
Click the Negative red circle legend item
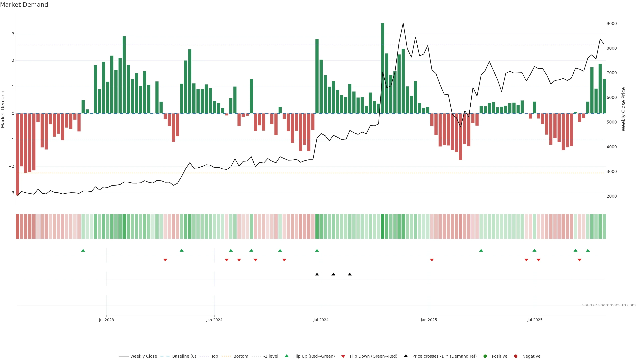coord(516,356)
